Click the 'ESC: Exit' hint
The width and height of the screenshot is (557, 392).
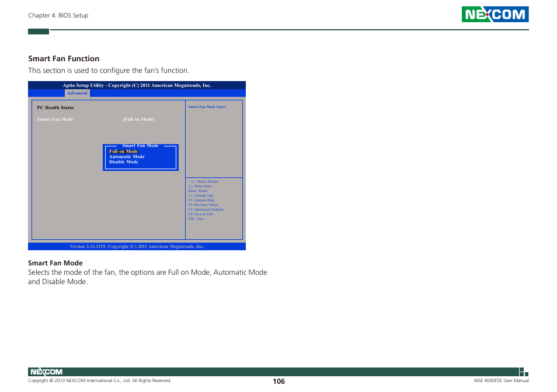coord(196,219)
